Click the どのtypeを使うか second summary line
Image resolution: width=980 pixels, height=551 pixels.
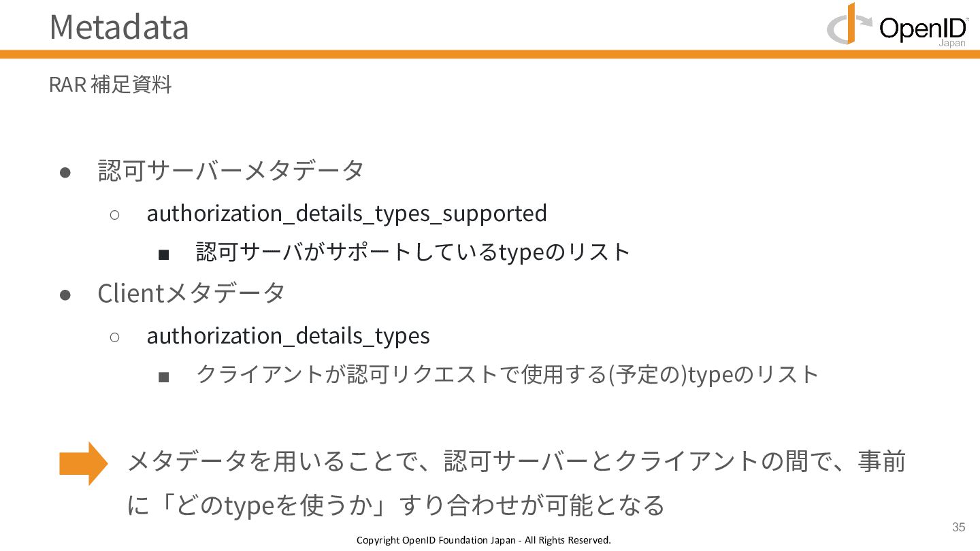[x=395, y=505]
